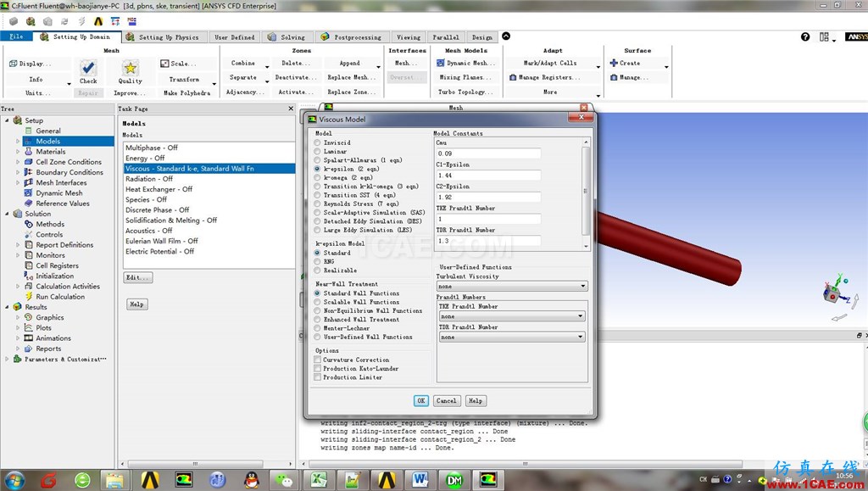Open the mesh Quality star icon
868x491 pixels.
click(130, 68)
